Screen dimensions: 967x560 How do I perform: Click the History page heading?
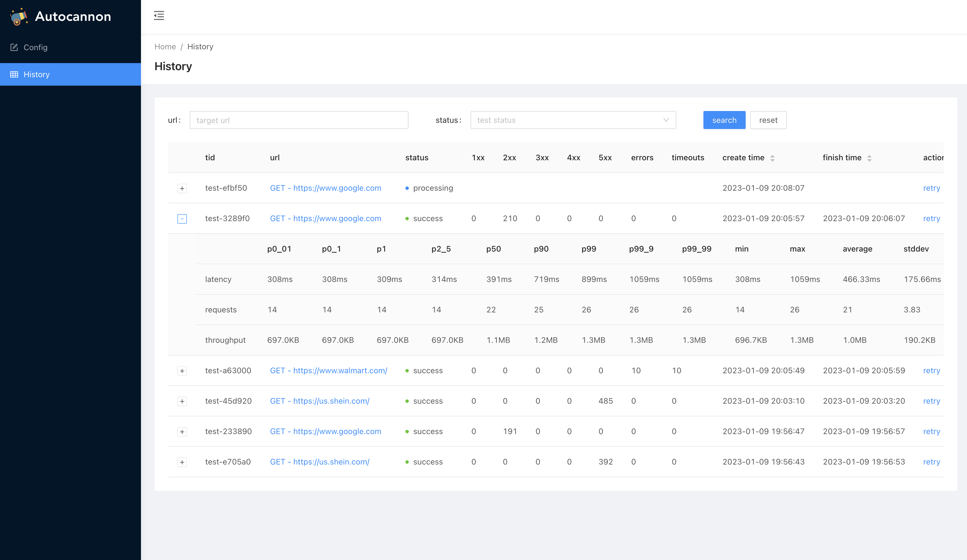pyautogui.click(x=173, y=66)
